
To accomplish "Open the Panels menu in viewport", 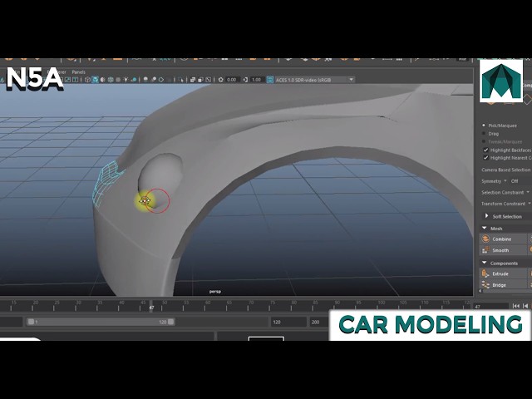I will pyautogui.click(x=78, y=72).
